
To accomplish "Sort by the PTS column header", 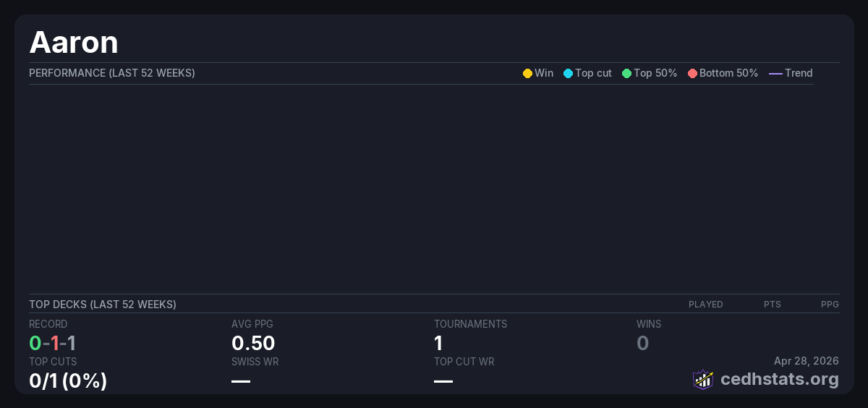I will (772, 305).
